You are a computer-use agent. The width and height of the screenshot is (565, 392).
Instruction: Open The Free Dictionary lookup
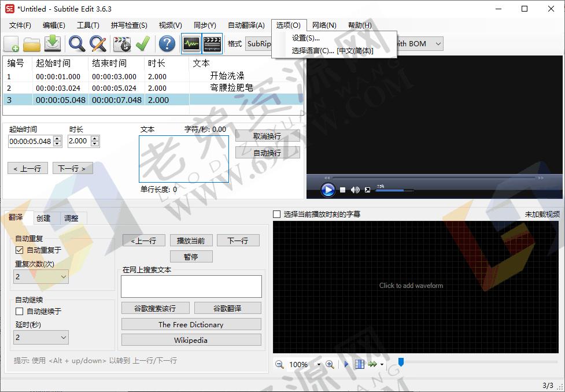191,324
